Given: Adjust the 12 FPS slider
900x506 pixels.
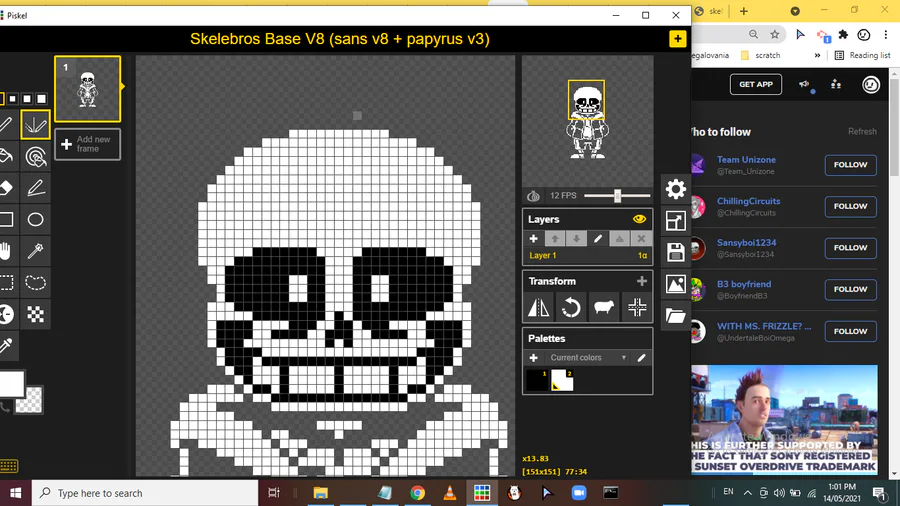Looking at the screenshot, I should tap(617, 196).
